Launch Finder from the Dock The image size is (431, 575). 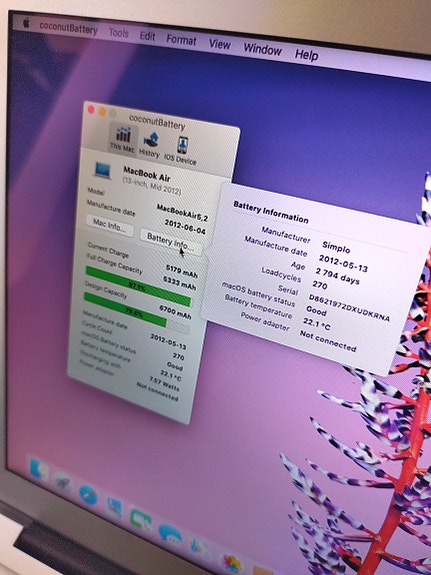point(39,469)
